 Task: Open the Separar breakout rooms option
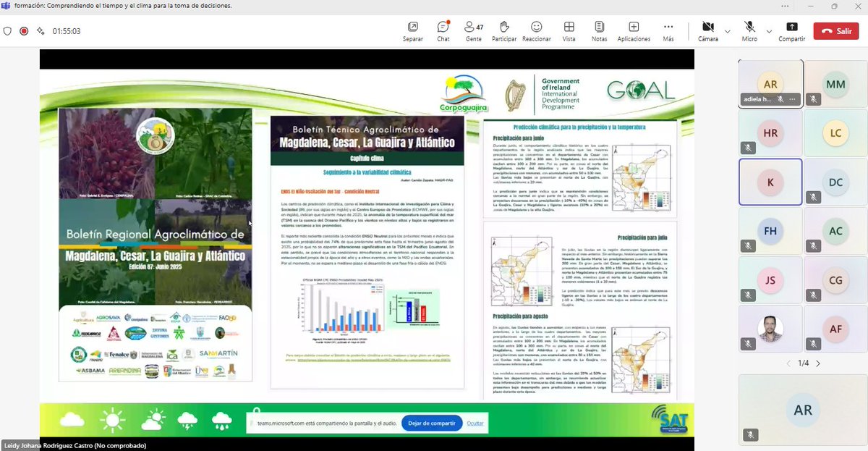(x=412, y=31)
